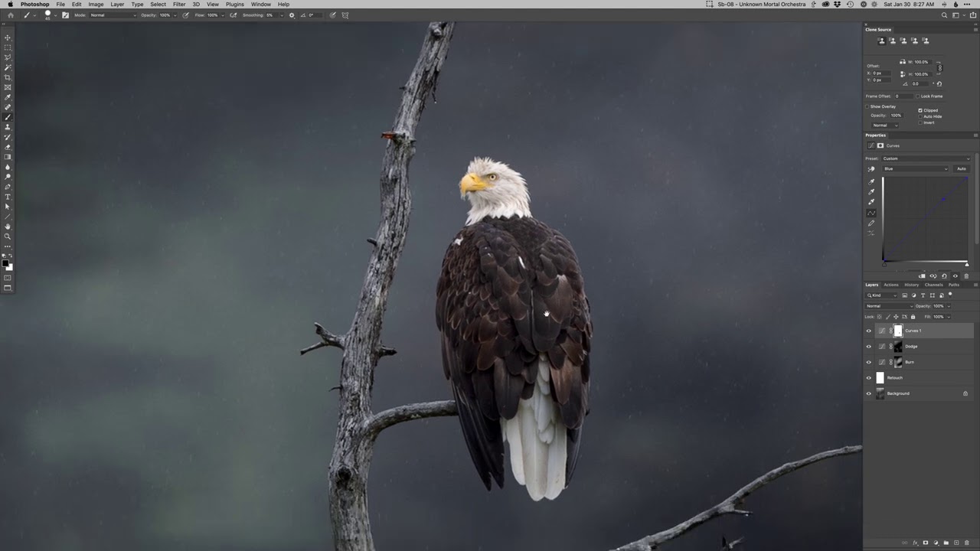Open the smoothing options gear icon
The height and width of the screenshot is (551, 980).
[292, 15]
